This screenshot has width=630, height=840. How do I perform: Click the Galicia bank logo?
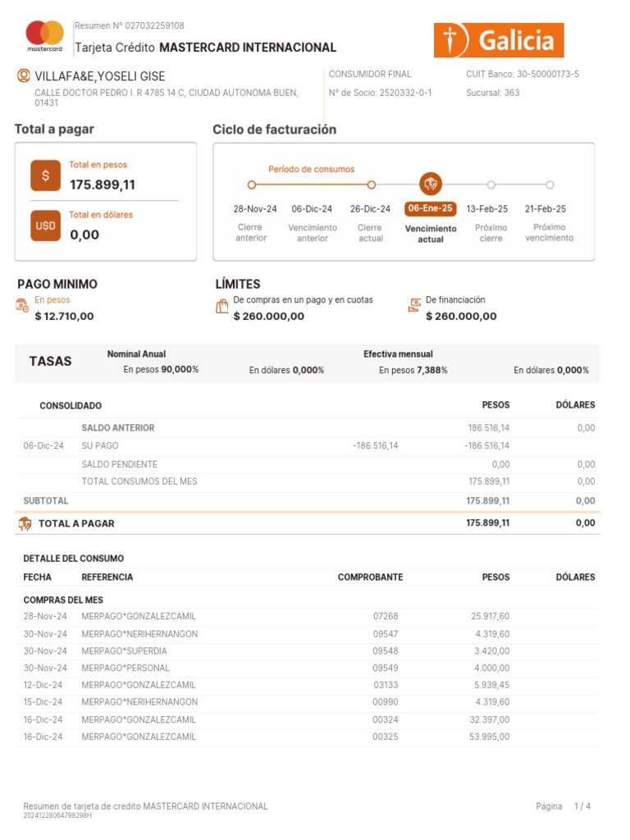499,40
